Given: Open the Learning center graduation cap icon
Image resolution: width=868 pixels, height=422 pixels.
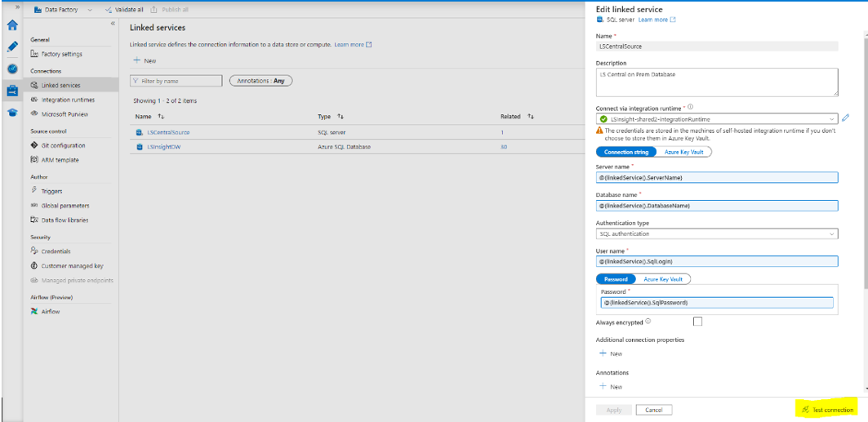Looking at the screenshot, I should (12, 112).
